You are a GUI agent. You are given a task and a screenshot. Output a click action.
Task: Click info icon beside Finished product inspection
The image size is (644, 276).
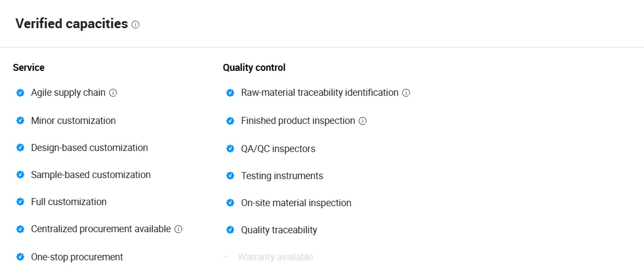pos(363,121)
